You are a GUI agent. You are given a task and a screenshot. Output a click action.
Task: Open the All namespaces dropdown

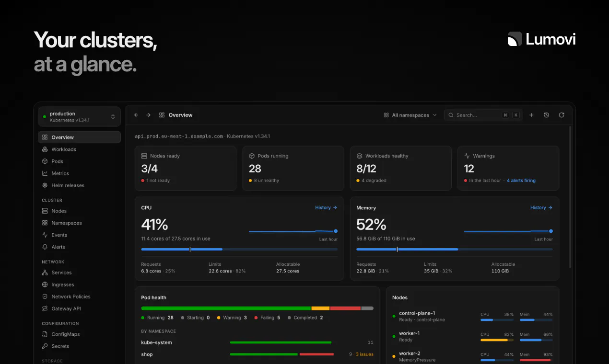tap(410, 115)
